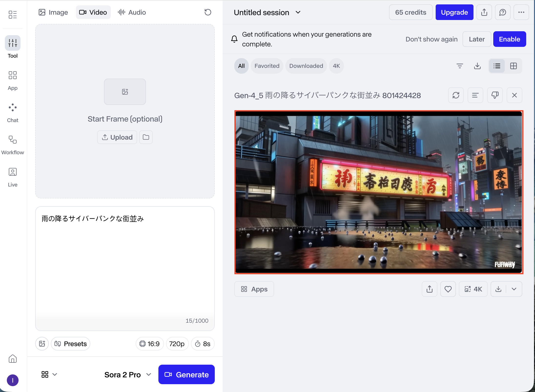Enable generation notifications
Viewport: 535px width, 392px height.
coord(509,39)
